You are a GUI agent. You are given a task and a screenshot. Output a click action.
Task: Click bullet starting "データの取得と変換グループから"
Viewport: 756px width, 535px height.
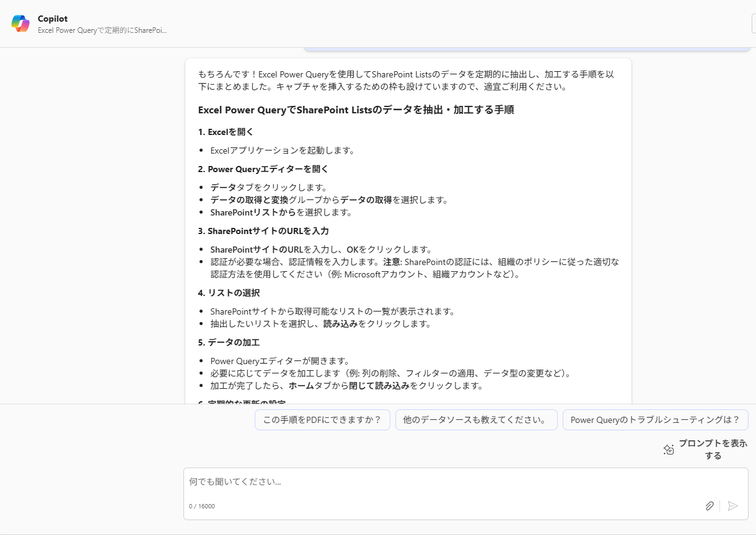coord(329,200)
